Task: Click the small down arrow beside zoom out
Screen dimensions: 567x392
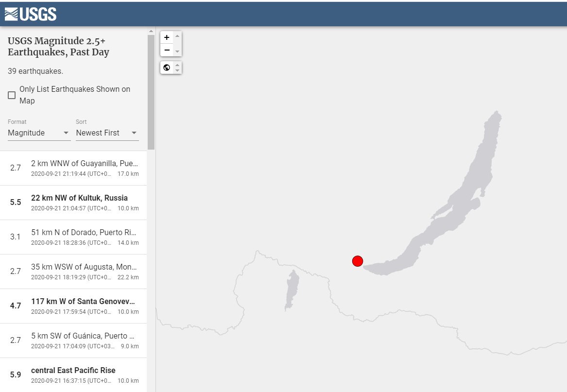Action: [x=177, y=51]
